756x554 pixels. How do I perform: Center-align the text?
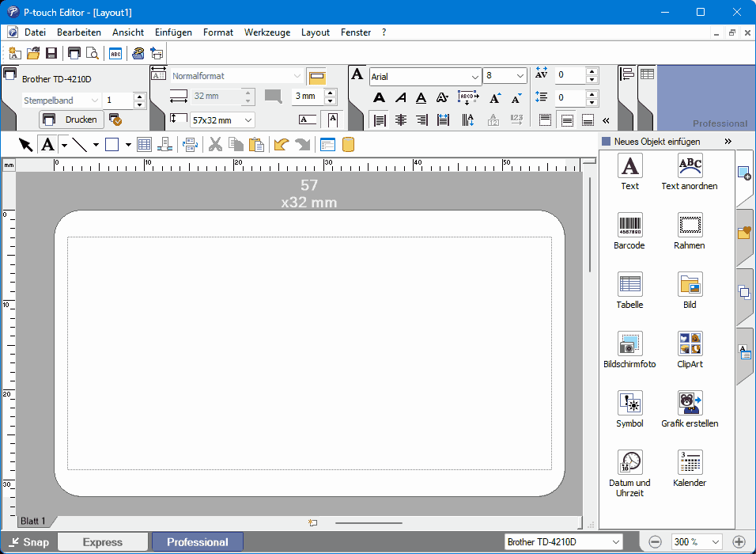401,120
